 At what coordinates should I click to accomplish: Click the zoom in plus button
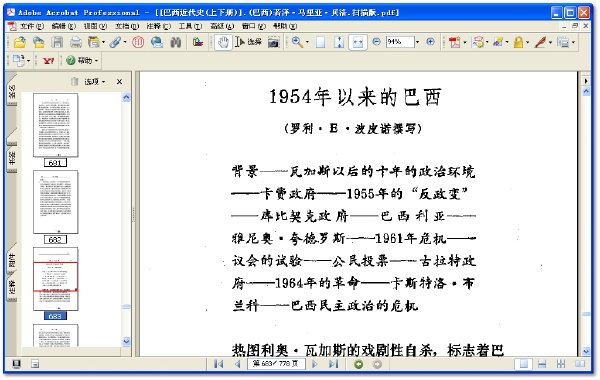pyautogui.click(x=430, y=42)
